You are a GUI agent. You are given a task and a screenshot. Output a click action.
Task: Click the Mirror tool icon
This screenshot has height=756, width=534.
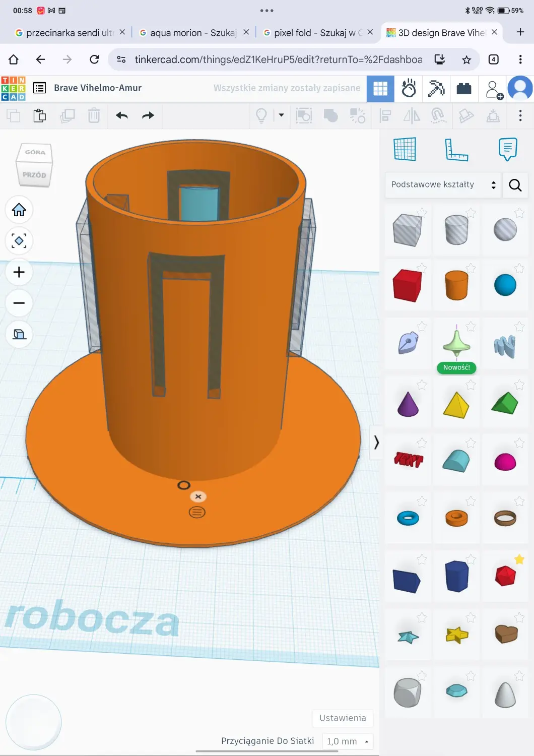(x=412, y=115)
